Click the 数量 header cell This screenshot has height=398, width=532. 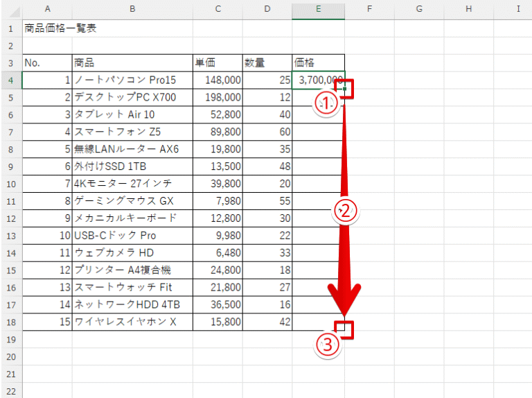click(267, 62)
